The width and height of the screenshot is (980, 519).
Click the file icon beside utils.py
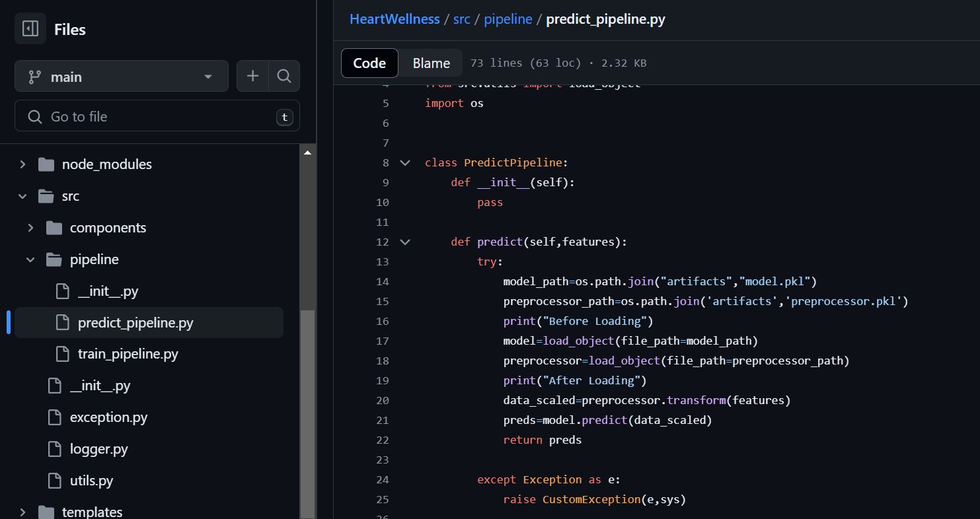coord(56,481)
